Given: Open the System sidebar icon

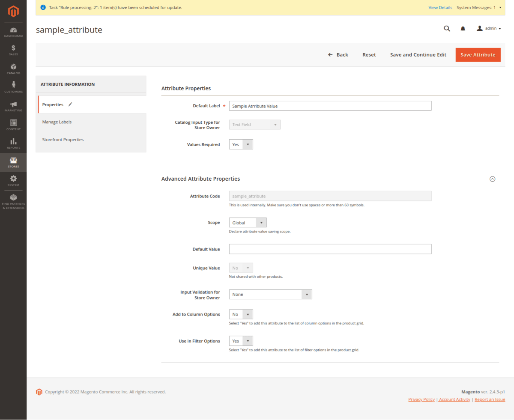Looking at the screenshot, I should coord(13,180).
